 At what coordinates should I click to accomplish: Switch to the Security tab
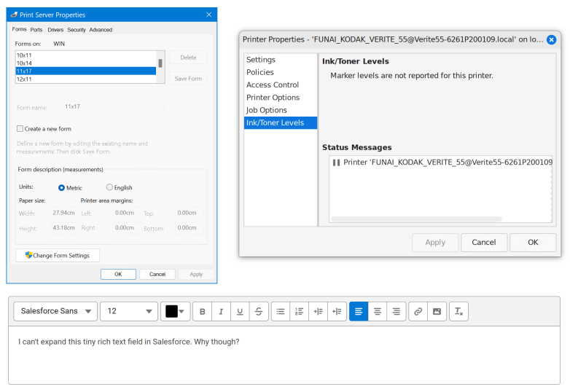coord(77,30)
